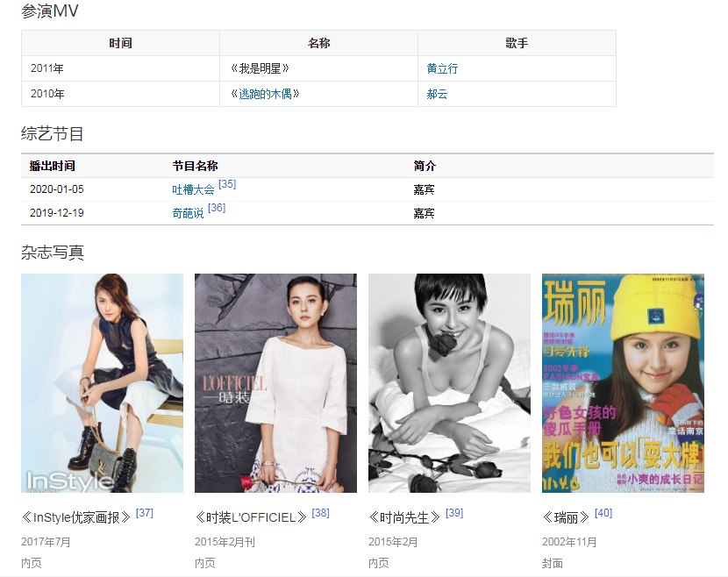The width and height of the screenshot is (728, 577).
Task: Click citation reference [40]
Action: (603, 513)
